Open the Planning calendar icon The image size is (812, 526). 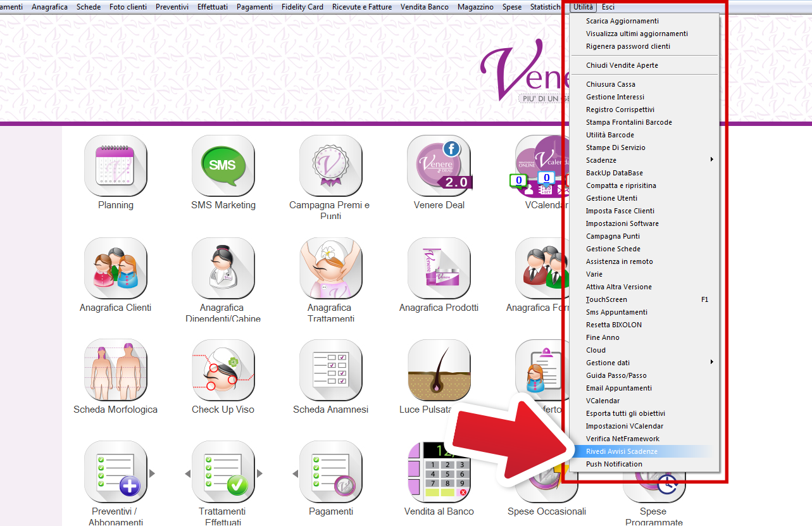tap(116, 166)
